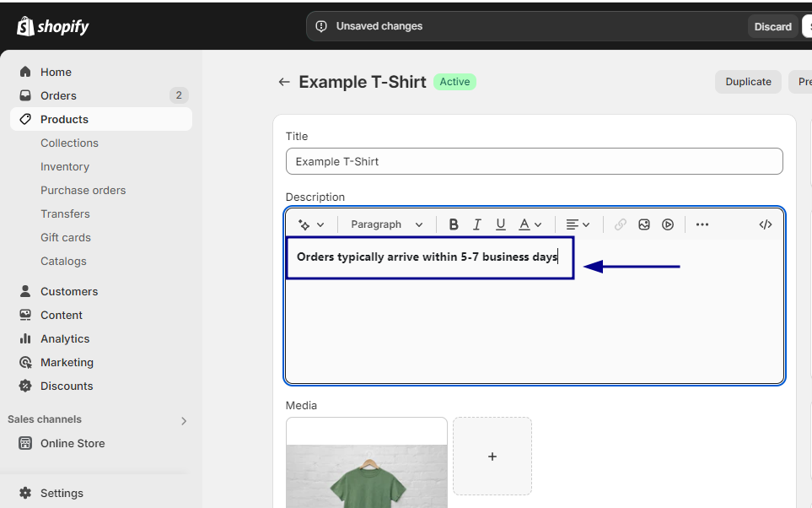Open the more formatting options menu

(x=702, y=224)
